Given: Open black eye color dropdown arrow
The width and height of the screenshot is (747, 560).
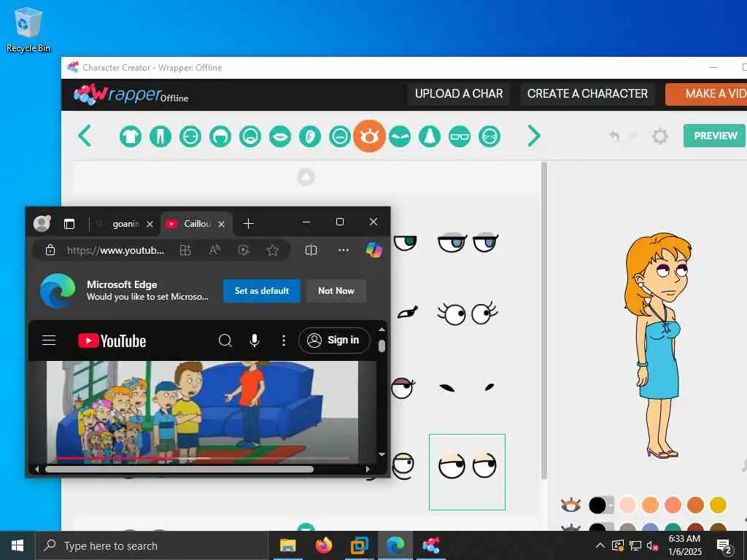Looking at the screenshot, I should 609,505.
